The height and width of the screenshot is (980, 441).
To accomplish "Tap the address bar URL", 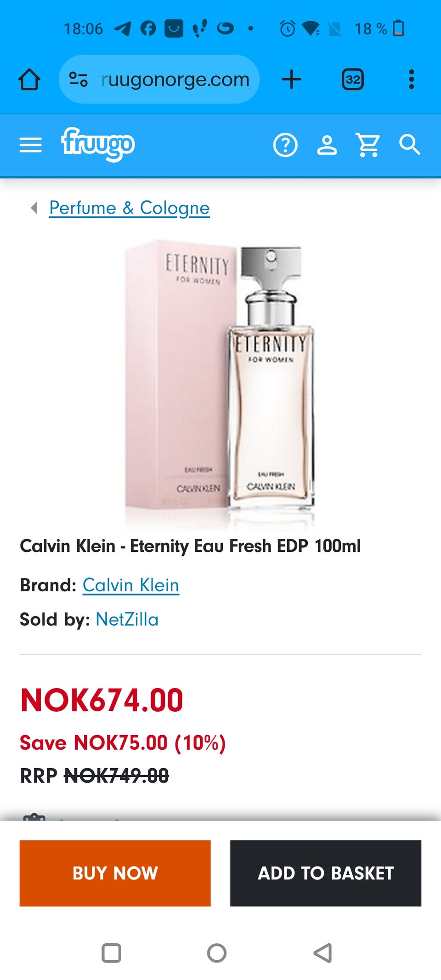I will pos(175,79).
